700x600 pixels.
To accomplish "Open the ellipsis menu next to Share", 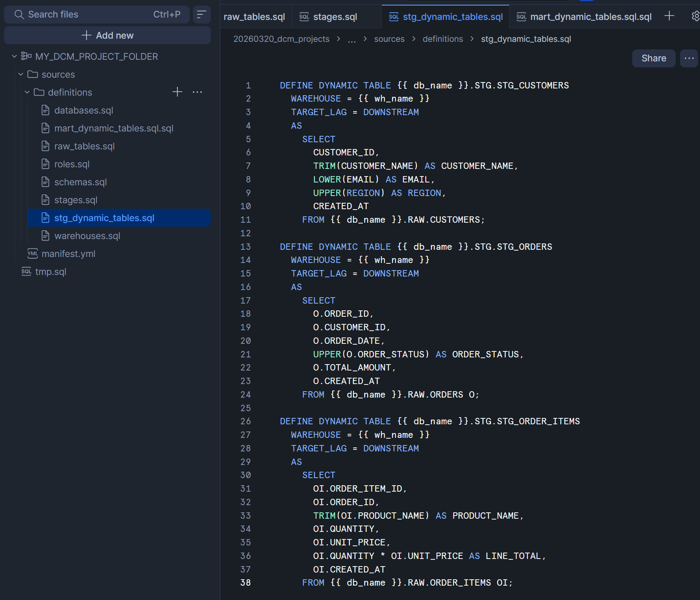I will click(x=689, y=58).
